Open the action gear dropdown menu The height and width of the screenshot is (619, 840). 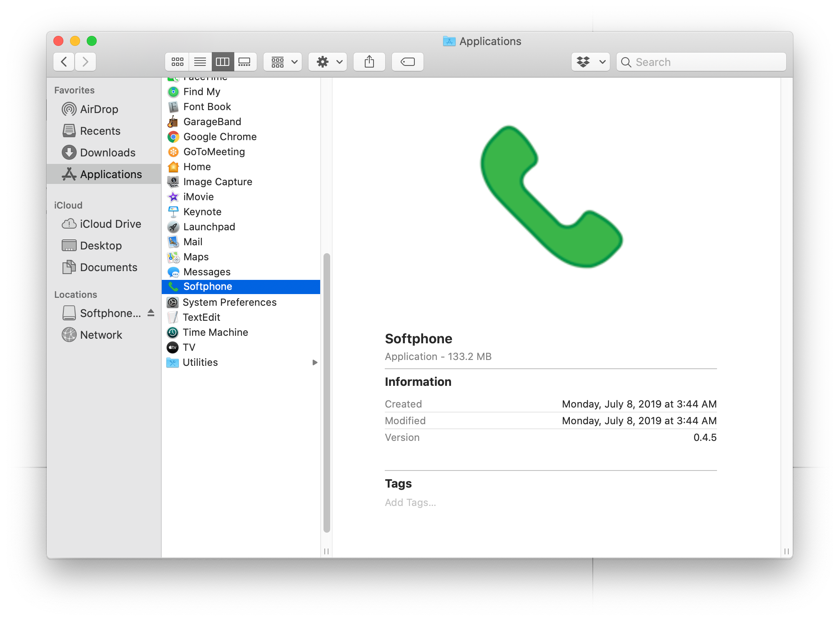pos(327,62)
